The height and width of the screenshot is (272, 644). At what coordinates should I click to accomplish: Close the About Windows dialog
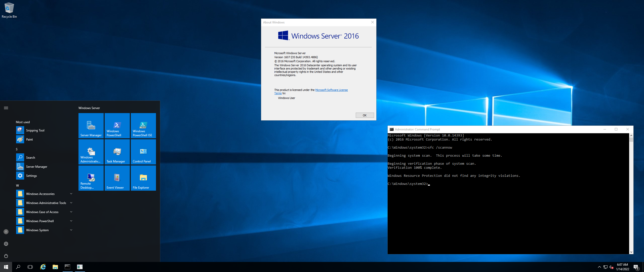[x=372, y=22]
